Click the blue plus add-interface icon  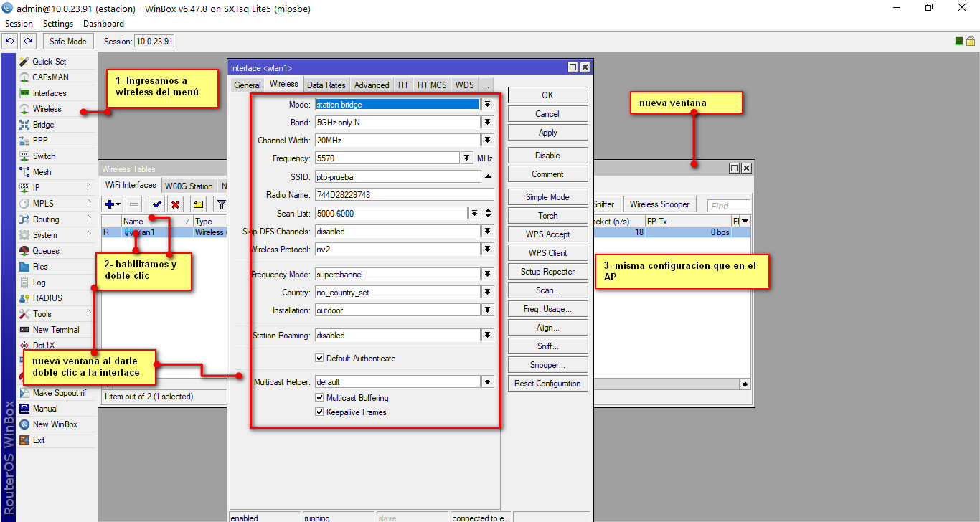pyautogui.click(x=113, y=204)
